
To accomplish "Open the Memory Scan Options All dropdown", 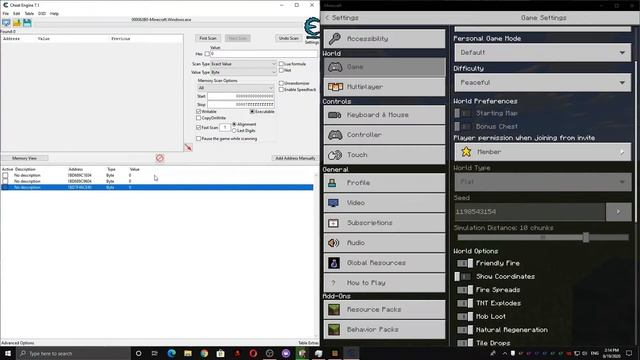I will coord(235,88).
